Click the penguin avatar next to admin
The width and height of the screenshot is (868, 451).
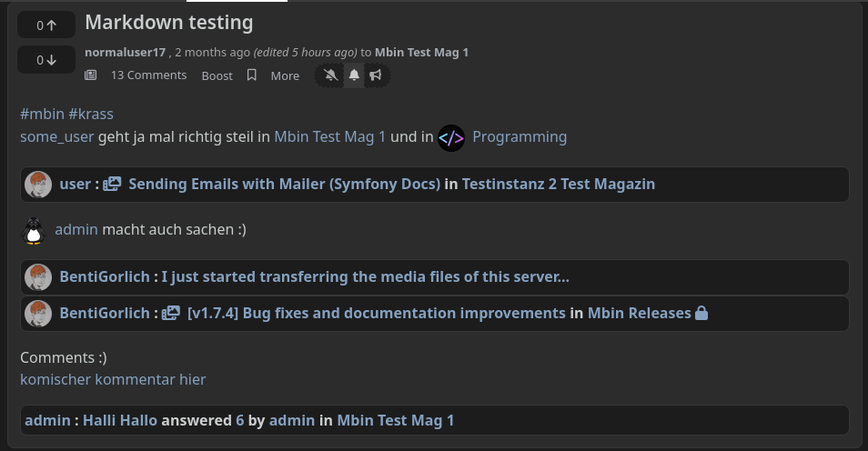tap(34, 231)
